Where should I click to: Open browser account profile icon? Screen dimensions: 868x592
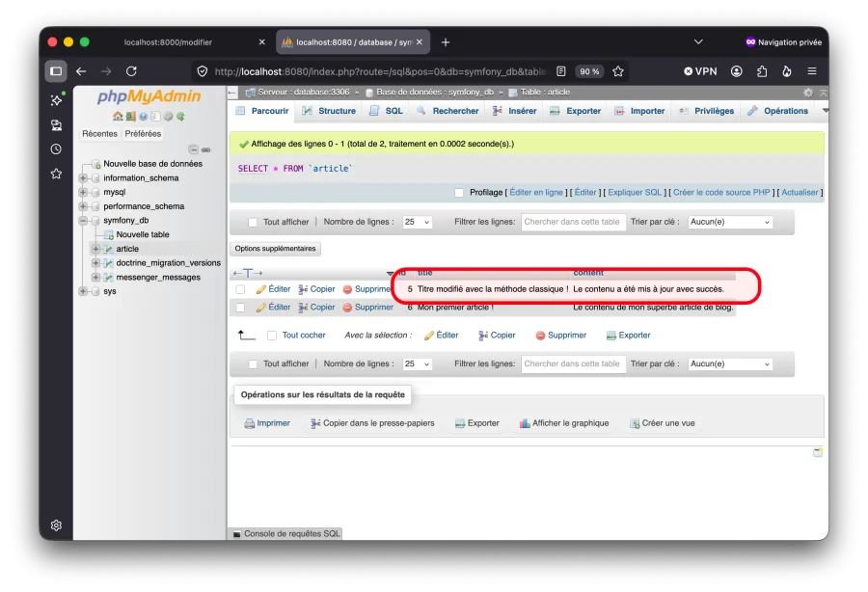[x=736, y=70]
